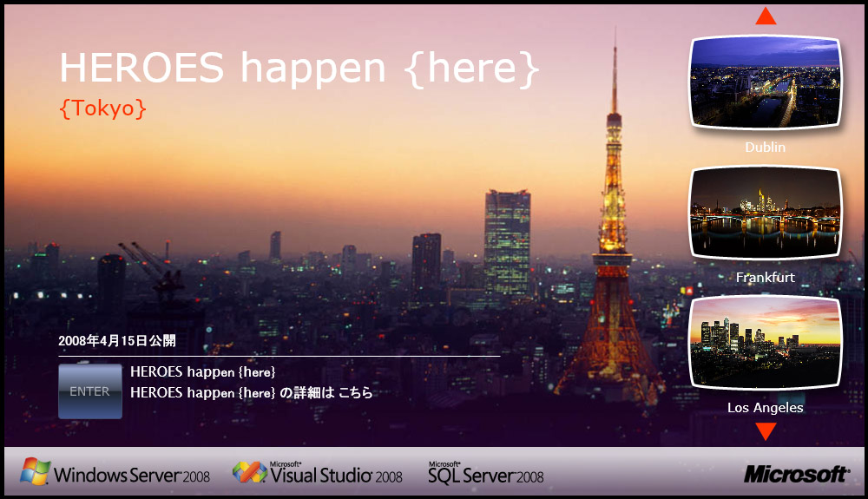This screenshot has width=868, height=499.
Task: Open the HEROES happen {here} の詳細は こちら link
Action: [x=252, y=393]
